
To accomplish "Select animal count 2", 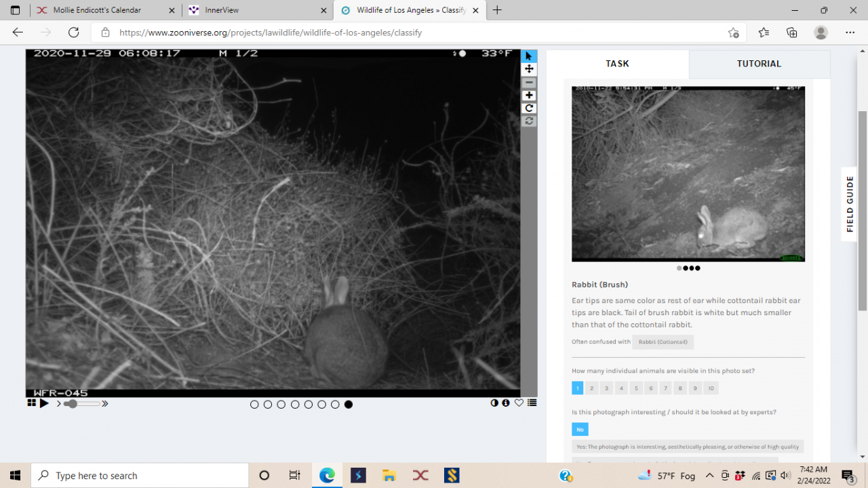I will 592,388.
